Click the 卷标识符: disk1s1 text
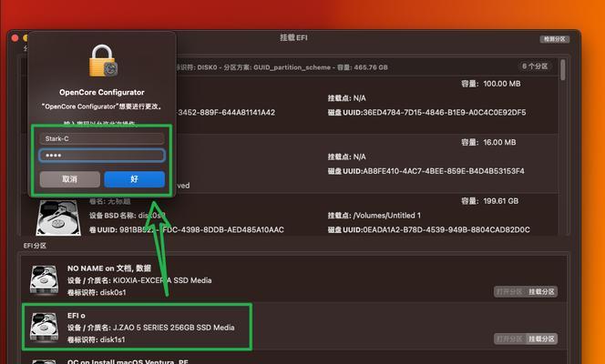605x364 pixels. [x=96, y=339]
